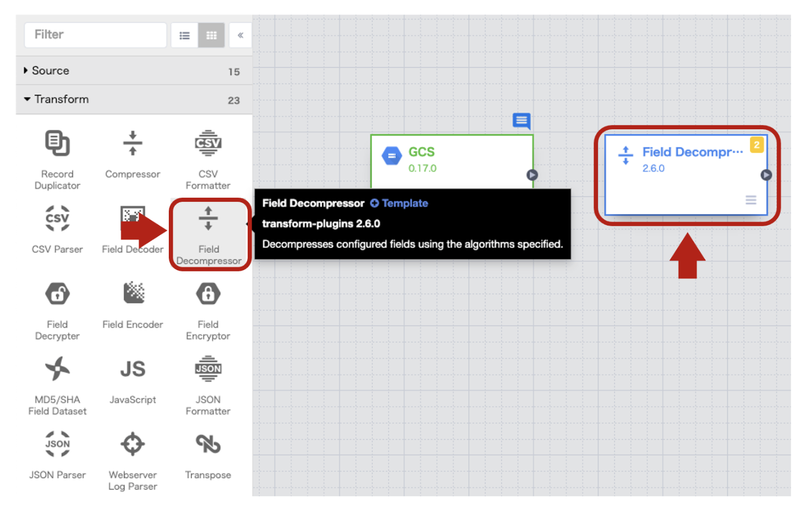Add the Field Encoder plugin

pos(133,305)
